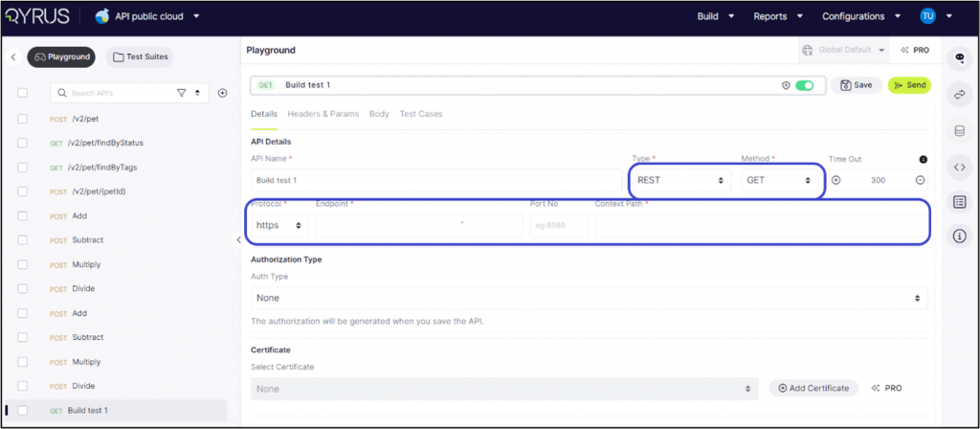Click the code brackets icon in right sidebar
This screenshot has width=980, height=429.
pos(959,167)
